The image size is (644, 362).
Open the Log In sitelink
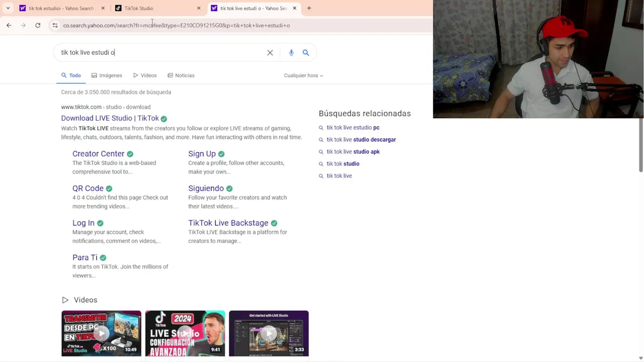83,223
